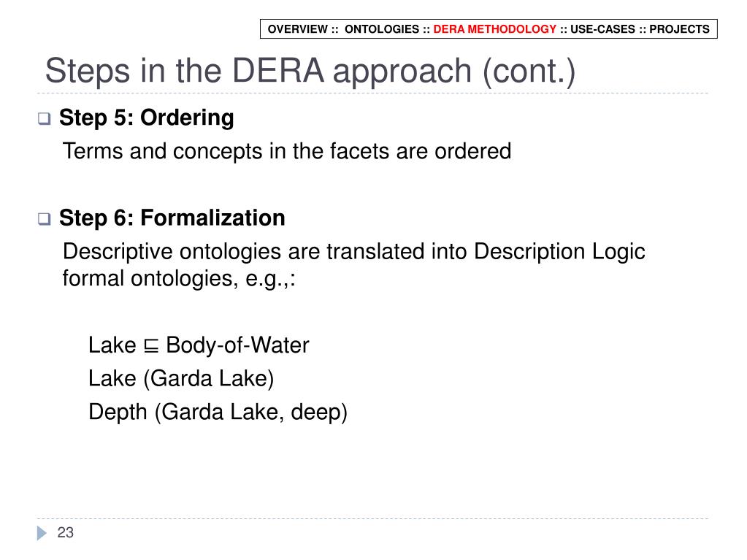Click the slide title Steps in the DERA approach
The width and height of the screenshot is (747, 560).
310,71
